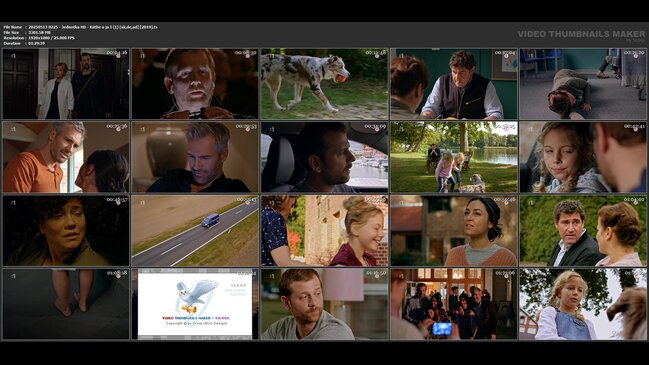
Task: Open the thumbnail of the dark-haired woman in the peach sweater
Action: pos(454,231)
